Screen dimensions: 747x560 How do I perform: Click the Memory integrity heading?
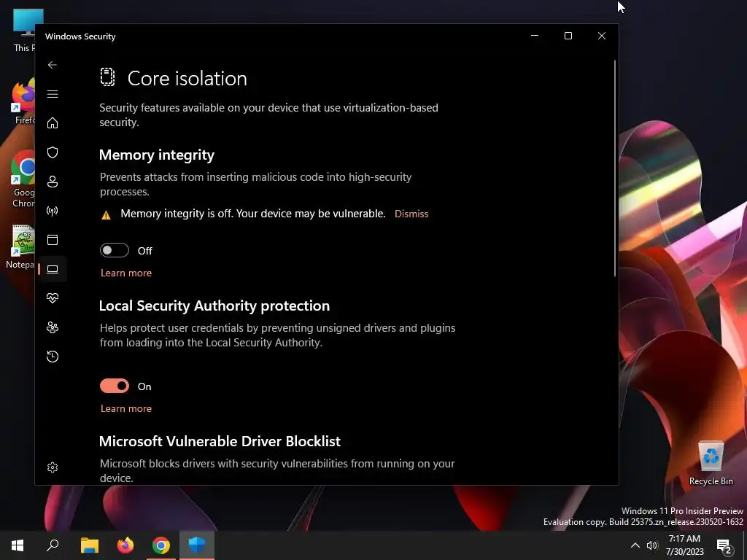157,155
